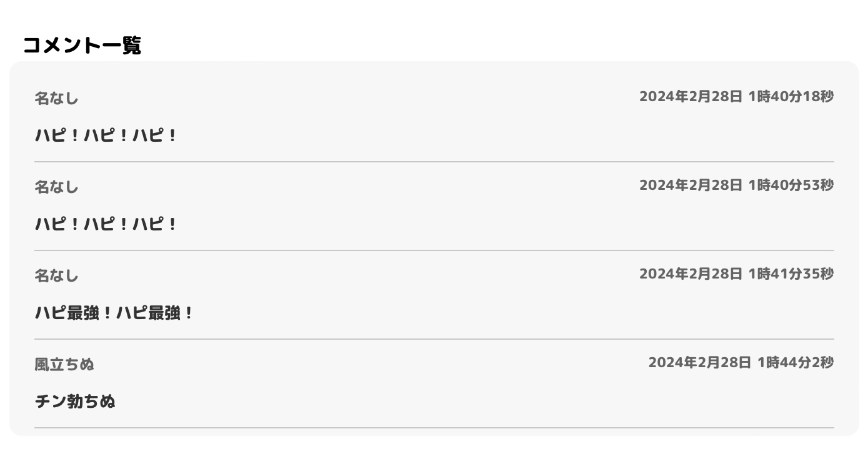Screen dimensions: 868x459
Task: Click the time 1時40分53秒
Action: [791, 185]
